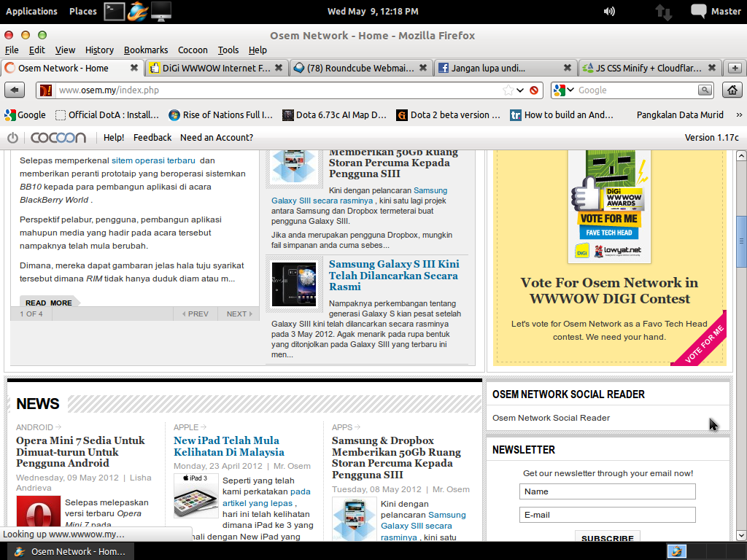The height and width of the screenshot is (560, 747).
Task: Open the Rise of Nations bookmark
Action: click(221, 114)
